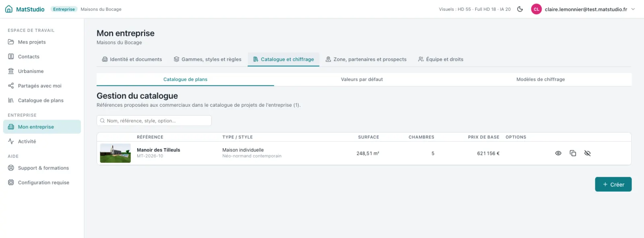Screen dimensions: 644x238
Task: Click the CL user avatar
Action: 536,9
